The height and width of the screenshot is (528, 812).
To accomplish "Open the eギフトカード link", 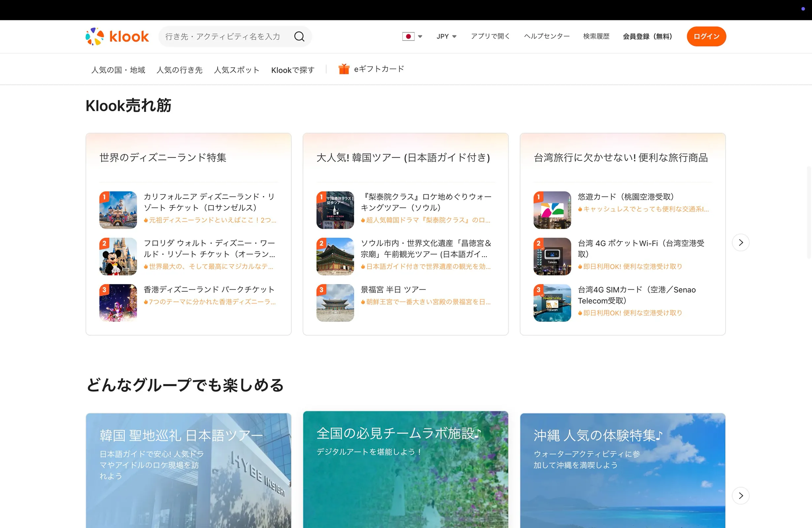I will coord(379,69).
